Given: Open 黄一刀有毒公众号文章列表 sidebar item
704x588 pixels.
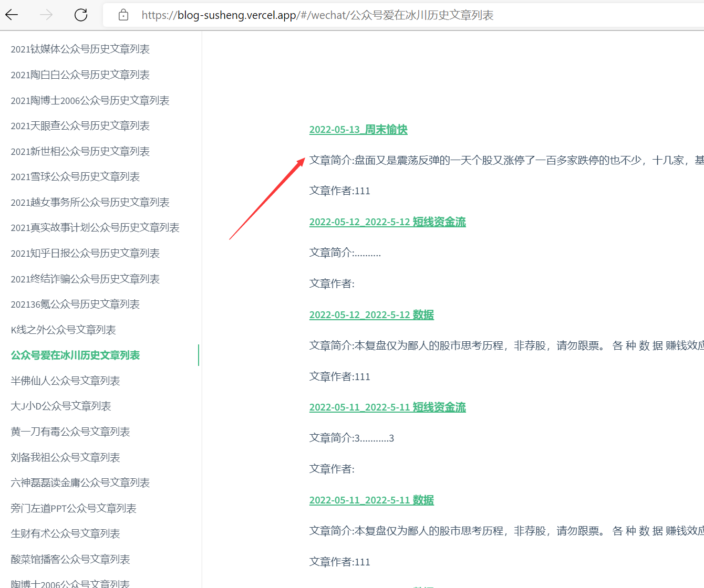Looking at the screenshot, I should point(70,432).
